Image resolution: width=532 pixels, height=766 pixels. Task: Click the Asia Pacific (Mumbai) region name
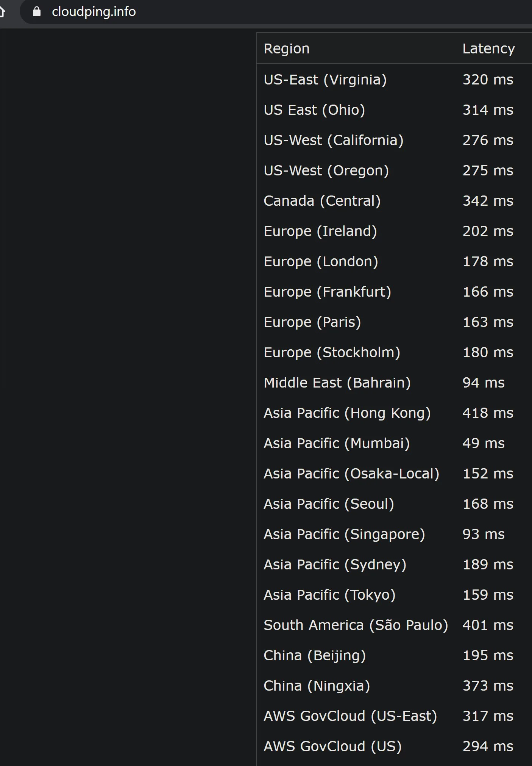pyautogui.click(x=337, y=443)
